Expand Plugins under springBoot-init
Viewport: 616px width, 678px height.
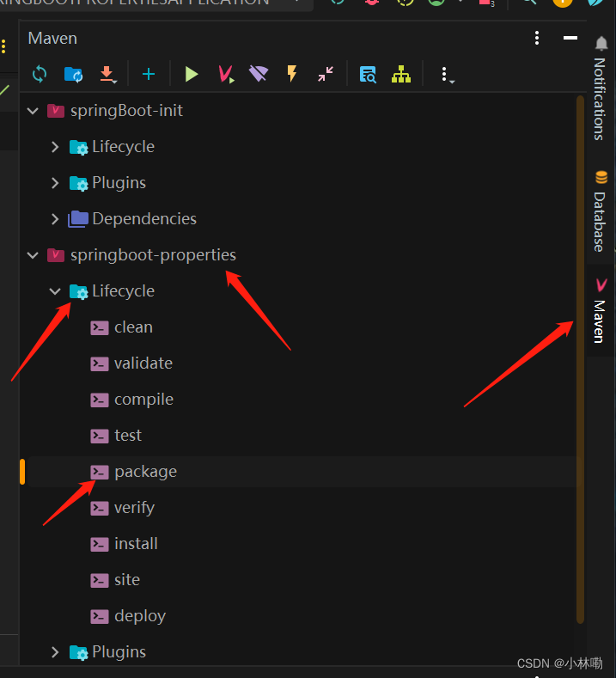(55, 183)
